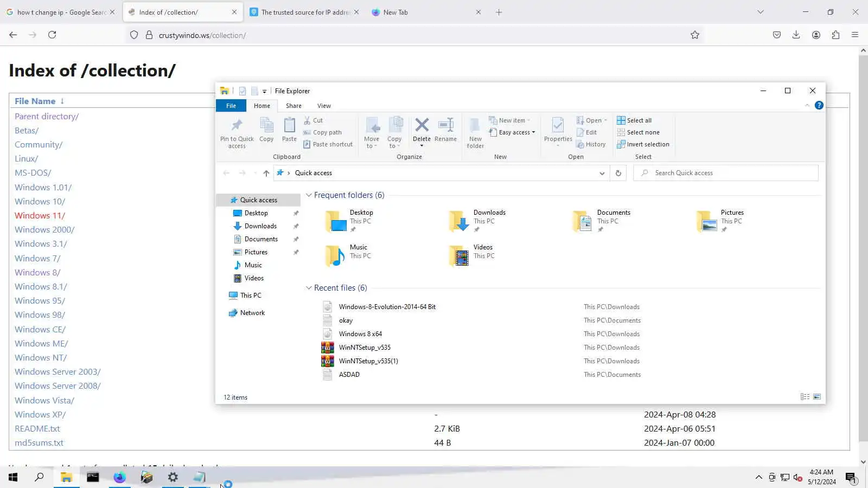Image resolution: width=868 pixels, height=488 pixels.
Task: Select Downloads in the navigation pane
Action: (x=260, y=226)
